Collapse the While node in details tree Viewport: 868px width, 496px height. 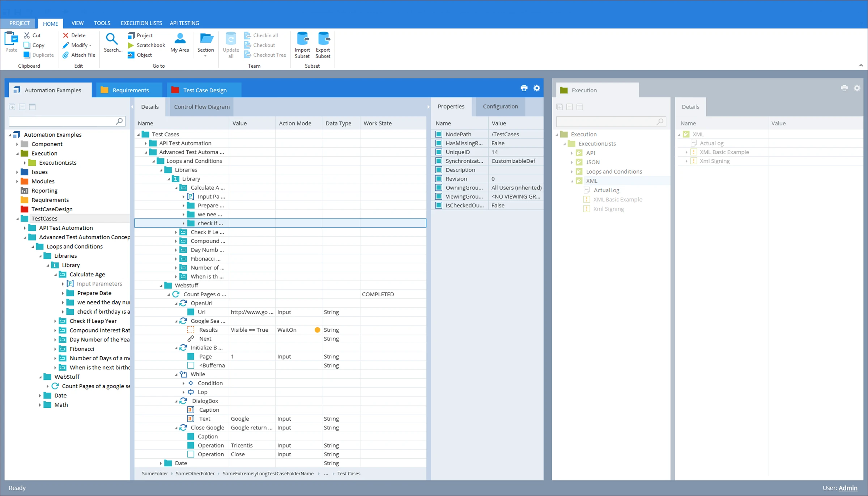pos(176,374)
